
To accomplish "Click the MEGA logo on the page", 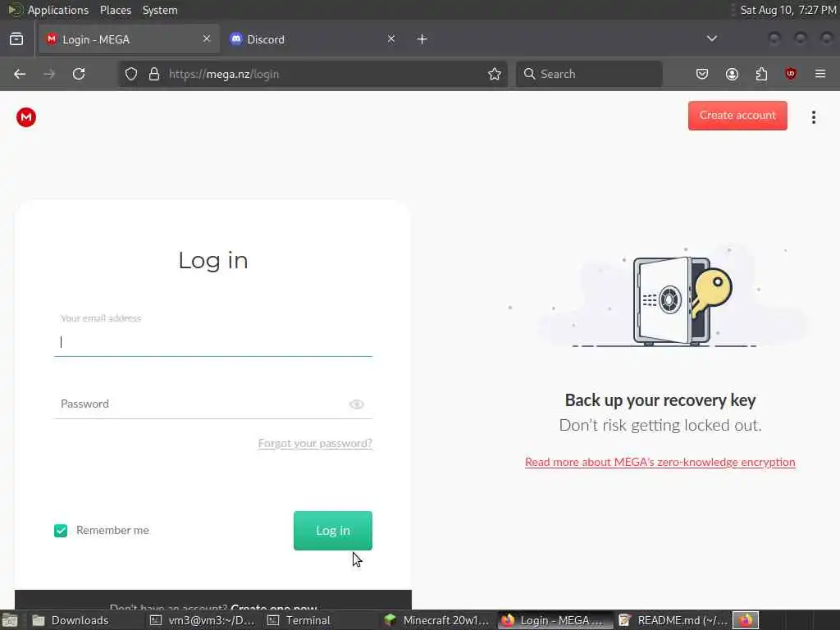I will [25, 117].
